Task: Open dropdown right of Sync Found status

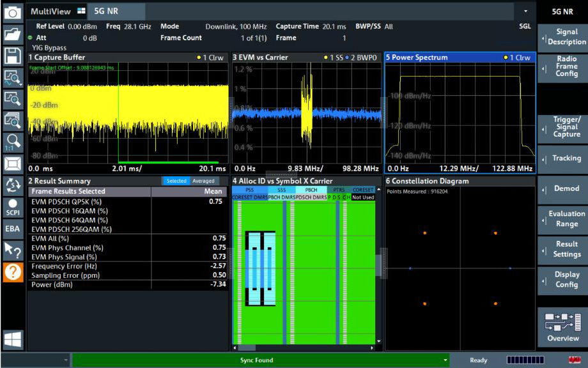Action: [445, 360]
